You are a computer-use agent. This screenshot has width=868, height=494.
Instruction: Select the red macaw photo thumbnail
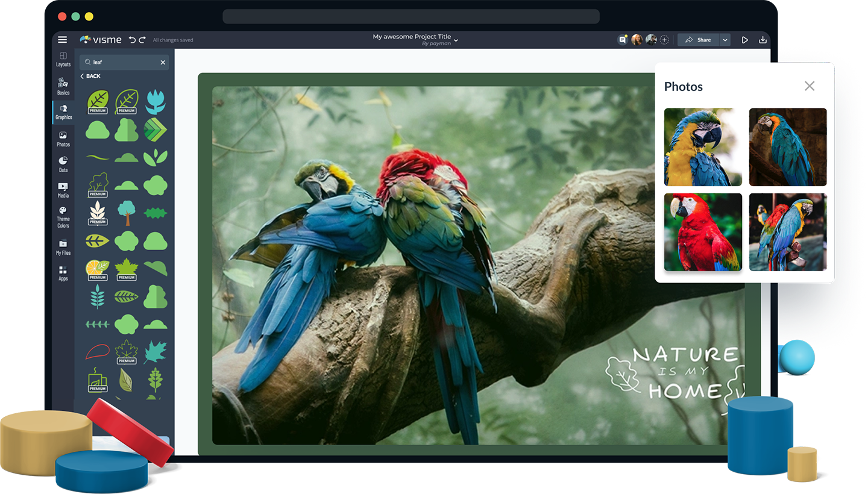point(703,232)
